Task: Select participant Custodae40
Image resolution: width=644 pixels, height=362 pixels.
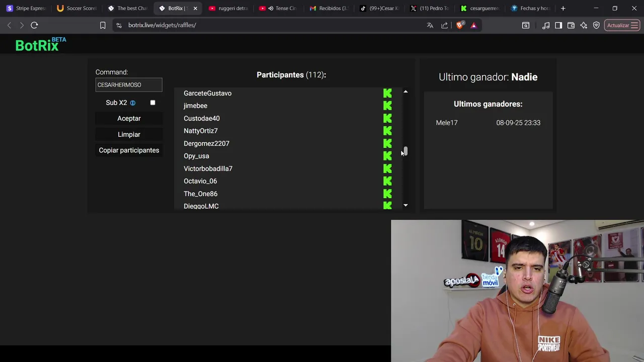Action: click(201, 118)
